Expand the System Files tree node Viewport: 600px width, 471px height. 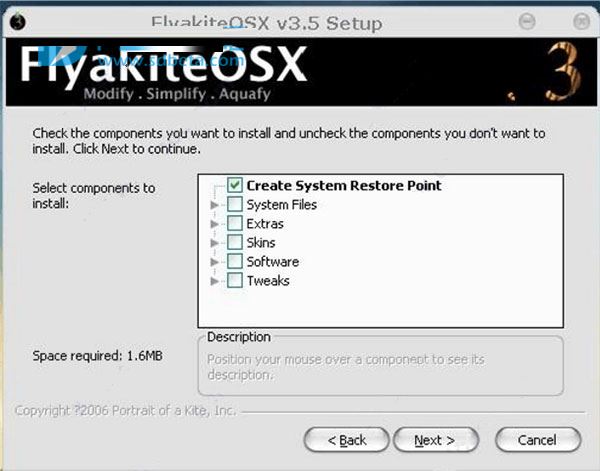pyautogui.click(x=215, y=205)
